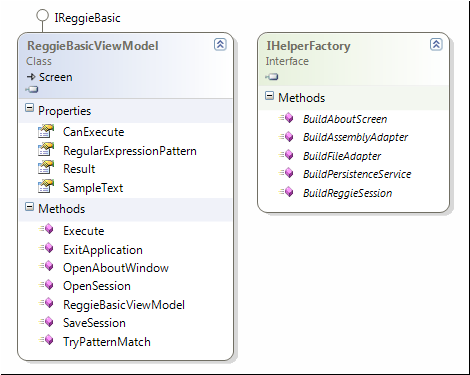Screen dimensions: 470x375
Task: Select the OpenSession method name
Action: [97, 286]
